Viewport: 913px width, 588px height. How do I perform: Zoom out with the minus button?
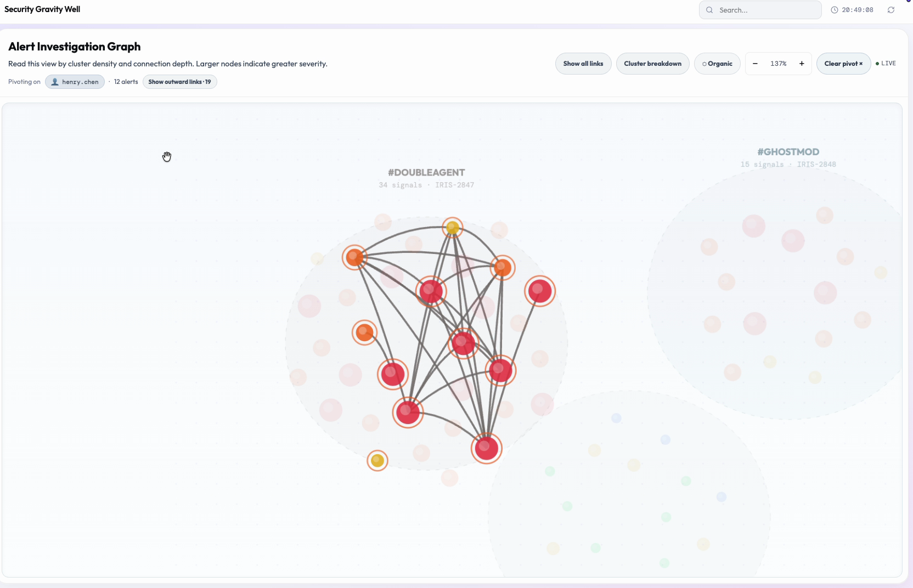[x=755, y=64]
